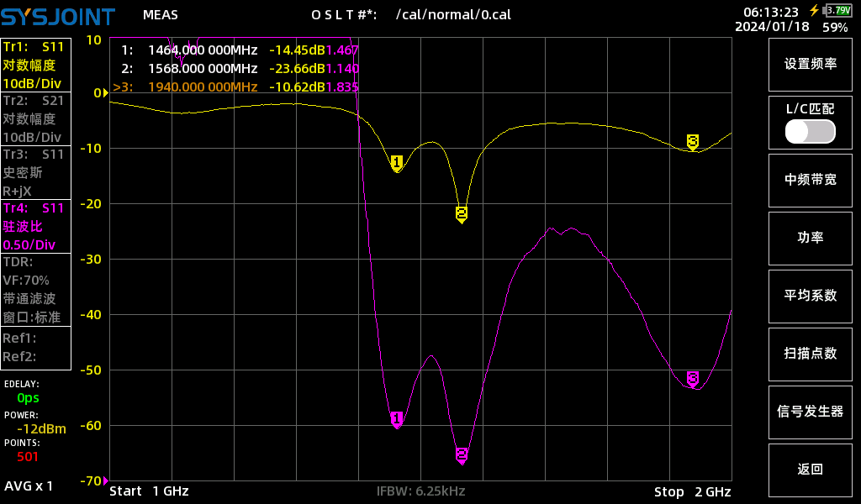Image resolution: width=861 pixels, height=504 pixels.
Task: Open the Ref1/Ref2 reference panel
Action: [35, 348]
